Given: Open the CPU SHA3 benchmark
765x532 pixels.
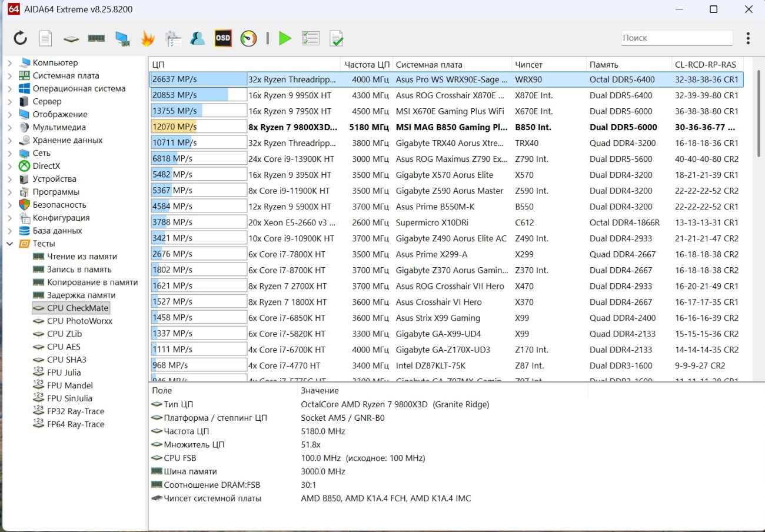Looking at the screenshot, I should tap(65, 360).
